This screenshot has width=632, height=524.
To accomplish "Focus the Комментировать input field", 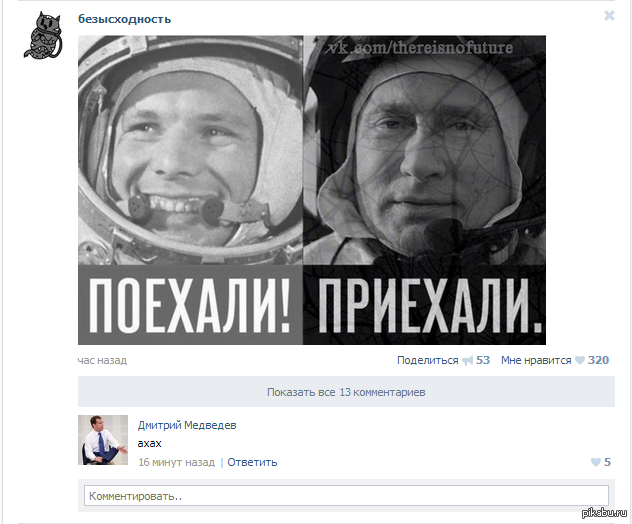I will (346, 496).
